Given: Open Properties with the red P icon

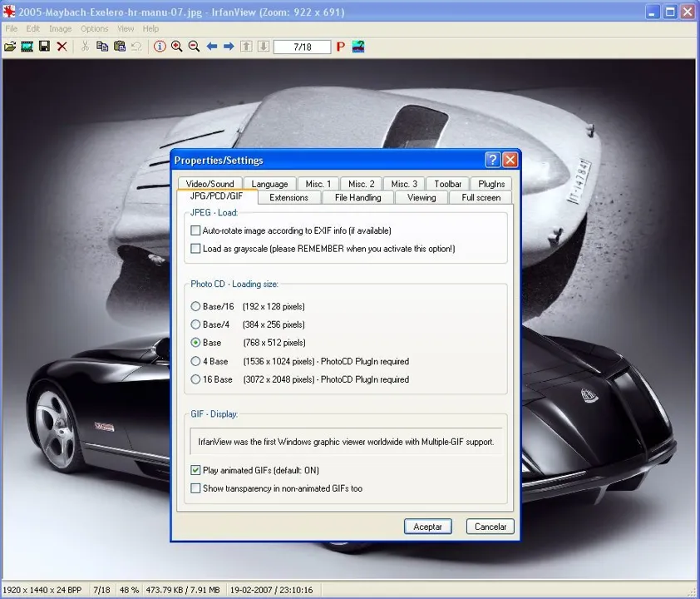Looking at the screenshot, I should (341, 47).
